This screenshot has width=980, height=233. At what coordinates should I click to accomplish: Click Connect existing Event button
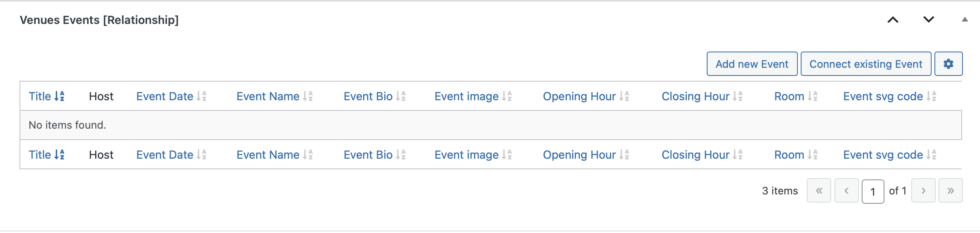[866, 64]
